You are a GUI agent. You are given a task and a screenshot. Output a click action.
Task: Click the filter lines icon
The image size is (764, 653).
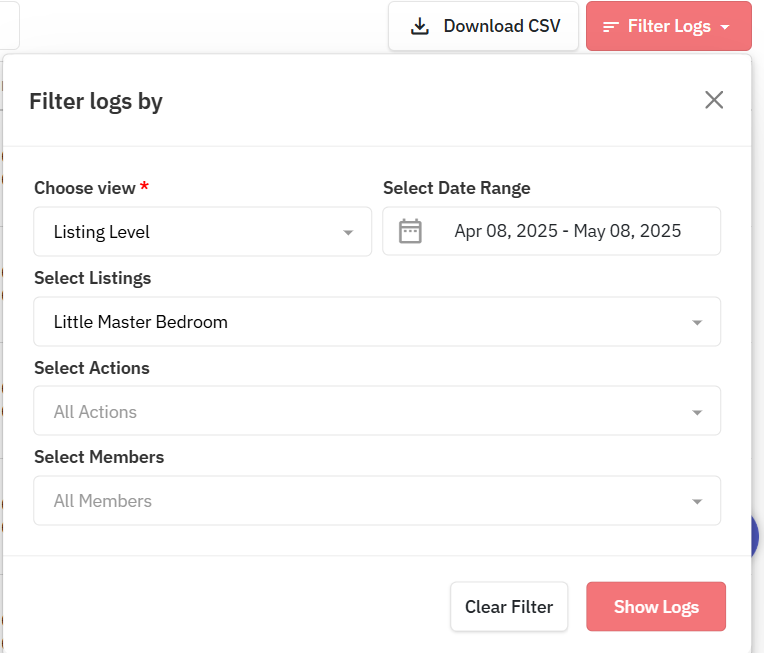coord(611,27)
